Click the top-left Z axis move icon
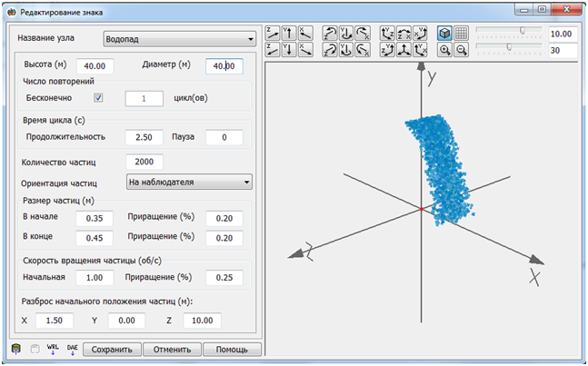 coord(272,33)
